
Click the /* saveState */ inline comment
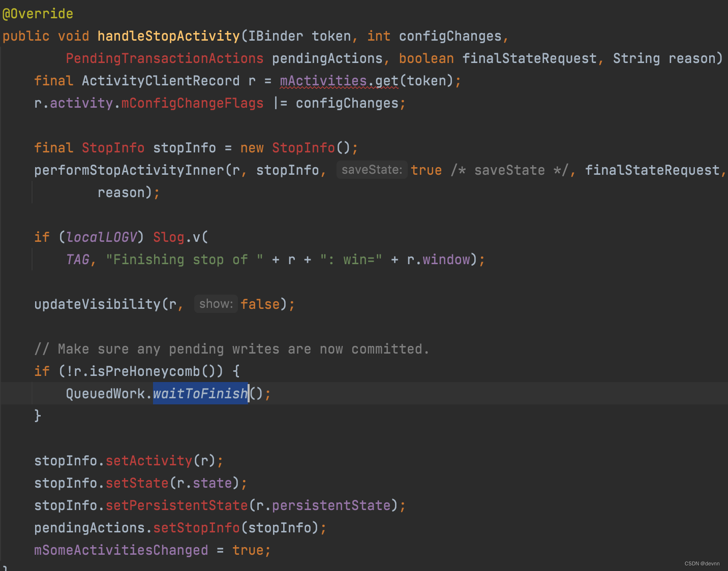510,170
